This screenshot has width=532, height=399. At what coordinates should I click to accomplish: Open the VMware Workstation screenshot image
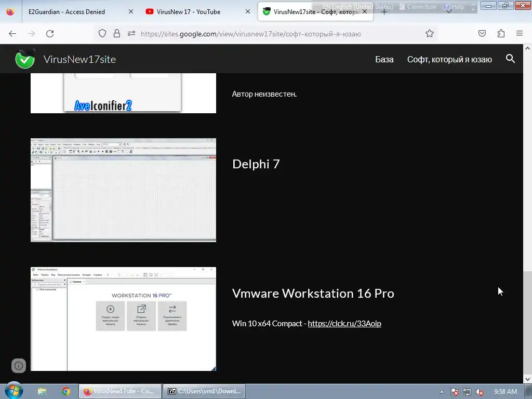point(123,319)
